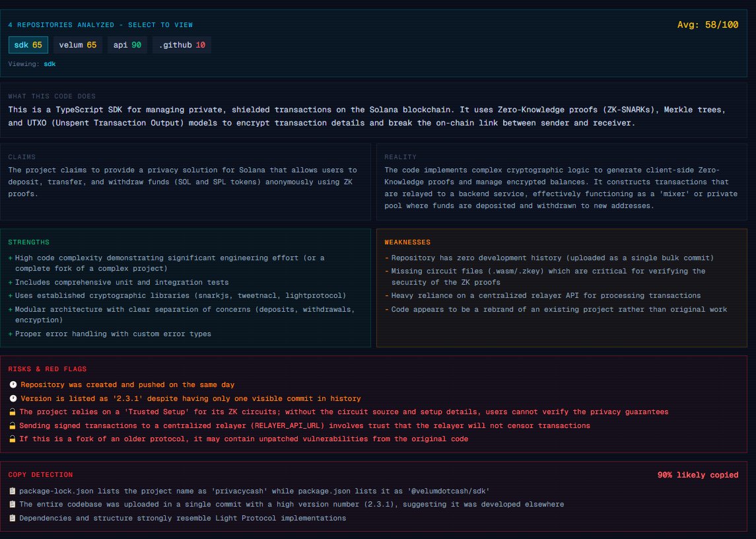Click the clock icon beside 'Version is listed'
Viewport: 756px width, 539px height.
coord(13,398)
